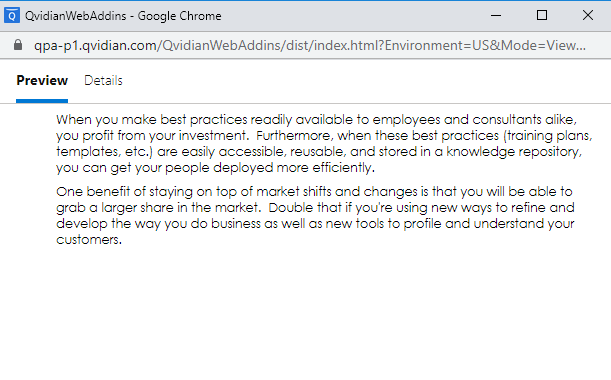
Task: Click the blue underline beneath Preview tab
Action: click(42, 101)
